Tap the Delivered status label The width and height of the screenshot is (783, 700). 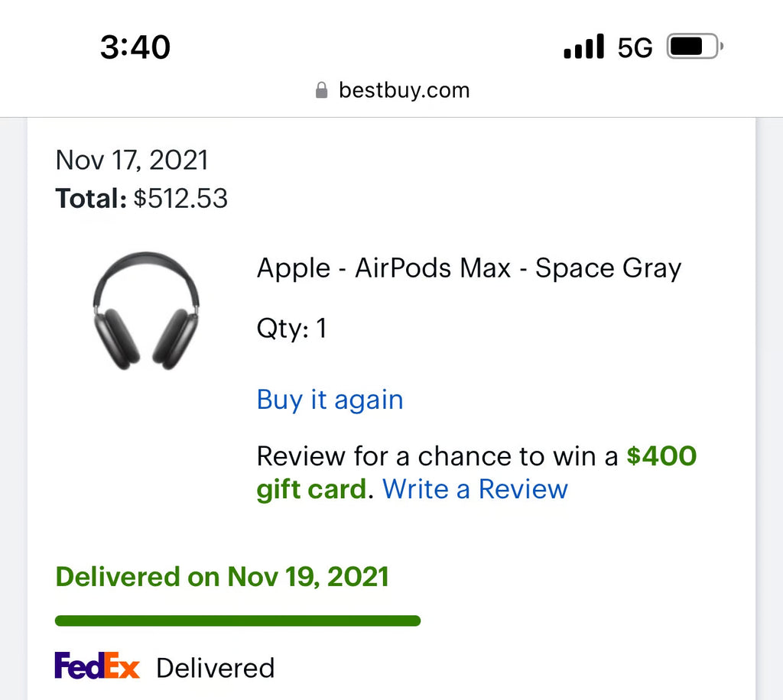tap(215, 667)
